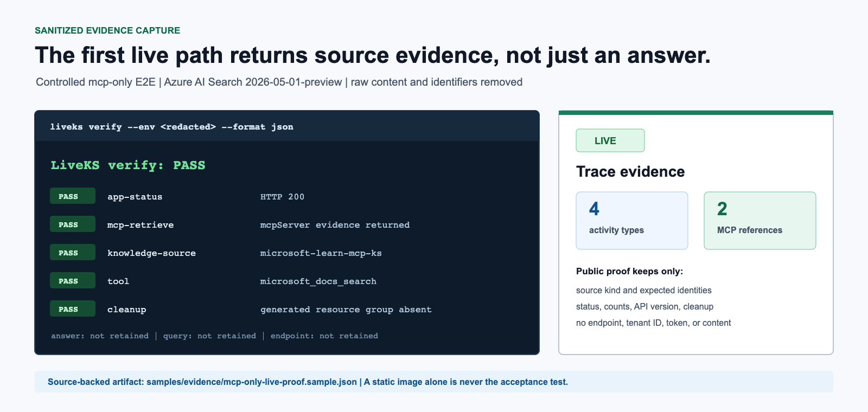The width and height of the screenshot is (868, 412).
Task: Click the 'tool' check name
Action: coord(118,281)
